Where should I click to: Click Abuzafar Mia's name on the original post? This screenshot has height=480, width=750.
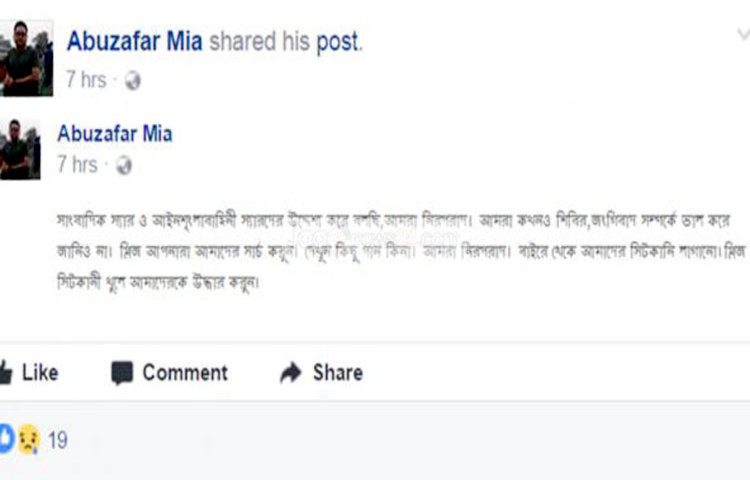click(x=115, y=134)
